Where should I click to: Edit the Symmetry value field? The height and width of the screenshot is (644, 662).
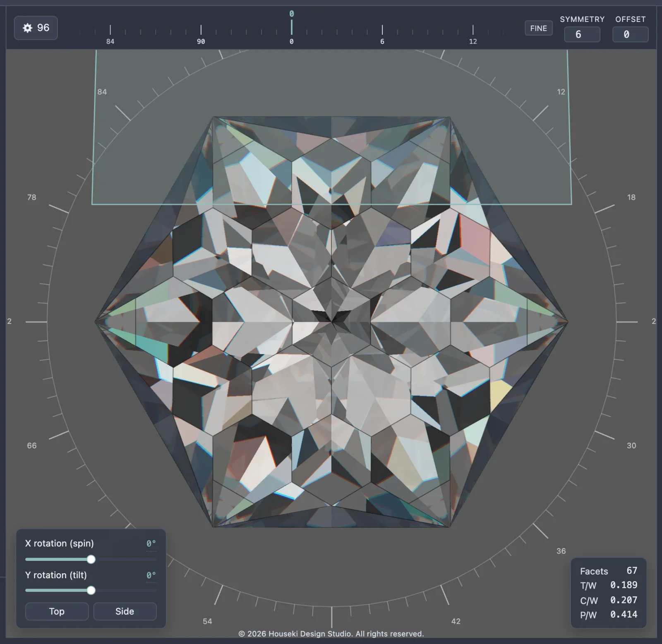pyautogui.click(x=582, y=34)
